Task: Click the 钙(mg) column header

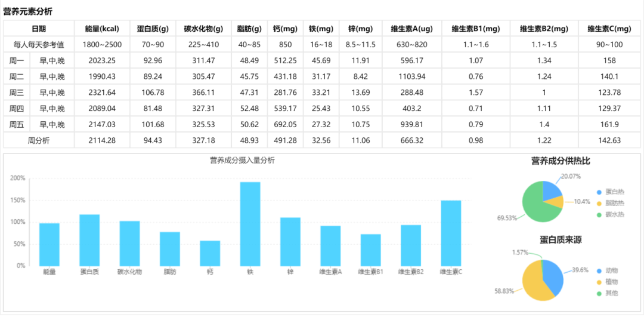Action: (285, 29)
